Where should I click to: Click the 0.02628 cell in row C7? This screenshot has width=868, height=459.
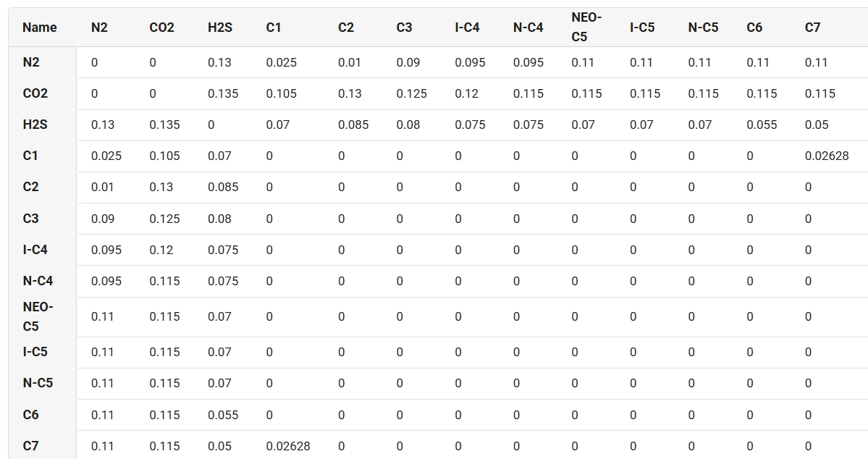(288, 446)
